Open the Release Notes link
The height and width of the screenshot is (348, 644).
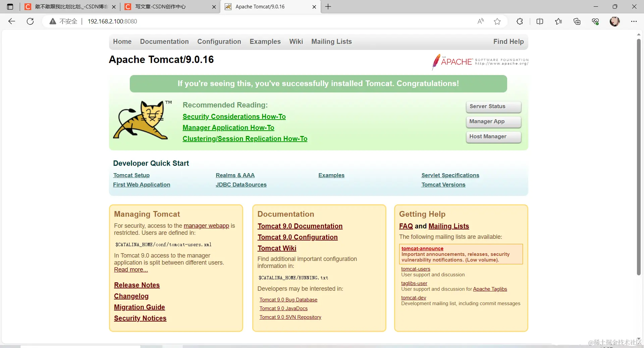137,285
